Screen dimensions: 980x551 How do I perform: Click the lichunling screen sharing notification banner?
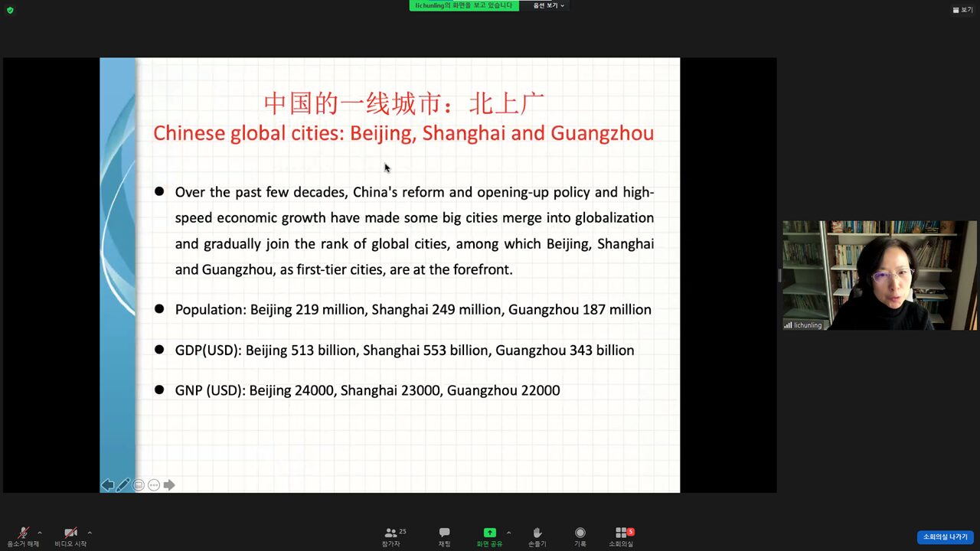pos(463,5)
